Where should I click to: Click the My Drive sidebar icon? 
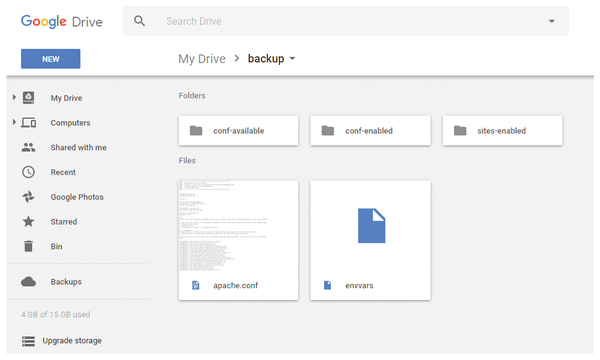tap(28, 98)
